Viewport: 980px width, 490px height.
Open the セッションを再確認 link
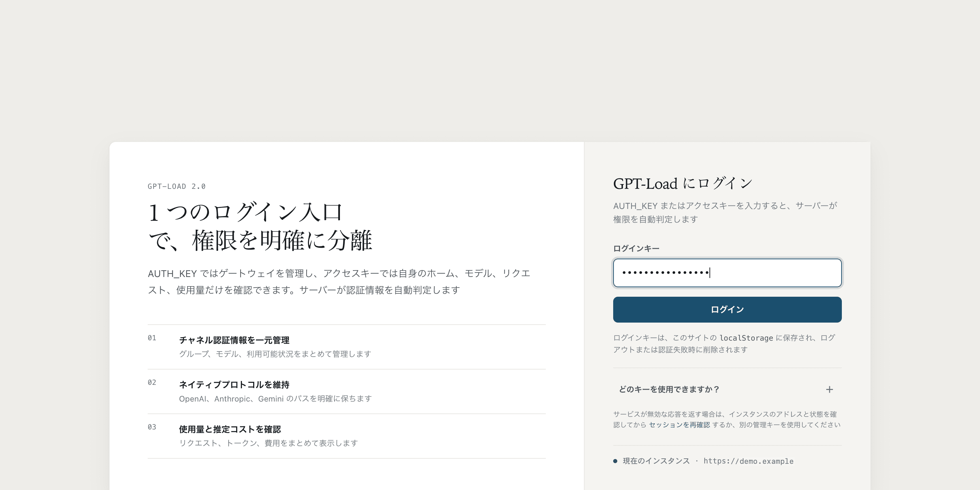679,425
